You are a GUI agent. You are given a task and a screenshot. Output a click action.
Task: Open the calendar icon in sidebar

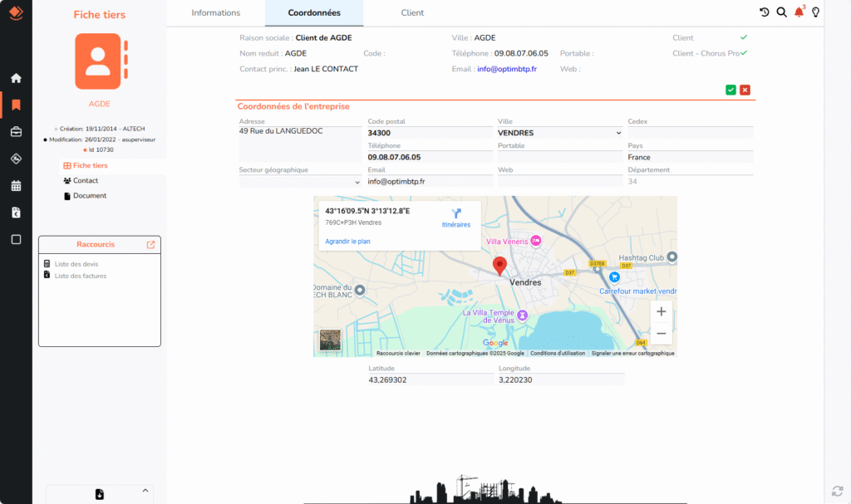pos(16,186)
